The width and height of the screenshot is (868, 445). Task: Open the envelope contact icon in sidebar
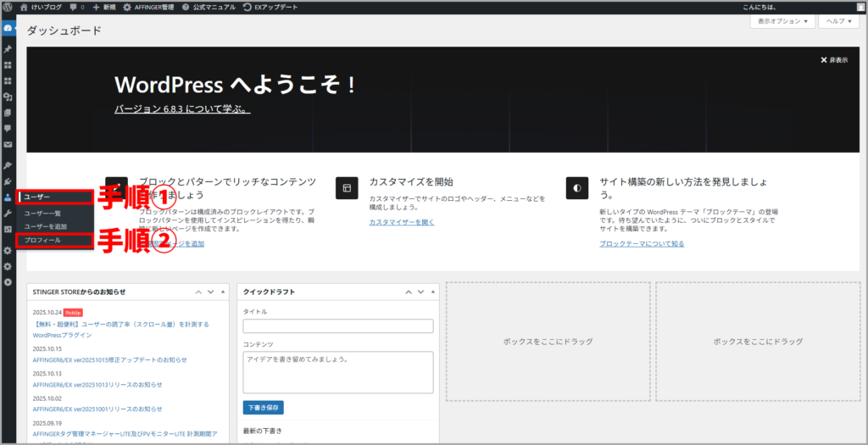pyautogui.click(x=8, y=145)
